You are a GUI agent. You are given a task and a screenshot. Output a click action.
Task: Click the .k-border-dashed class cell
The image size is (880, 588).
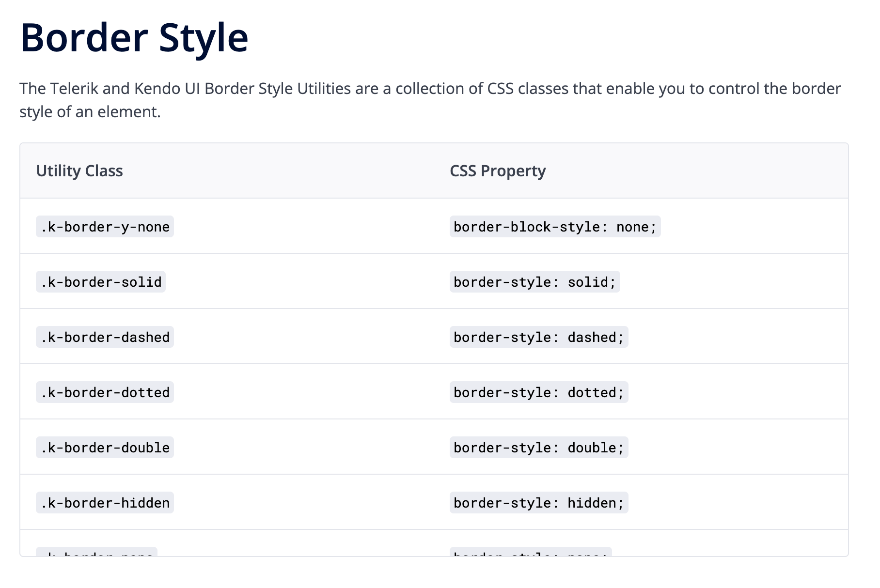(105, 337)
